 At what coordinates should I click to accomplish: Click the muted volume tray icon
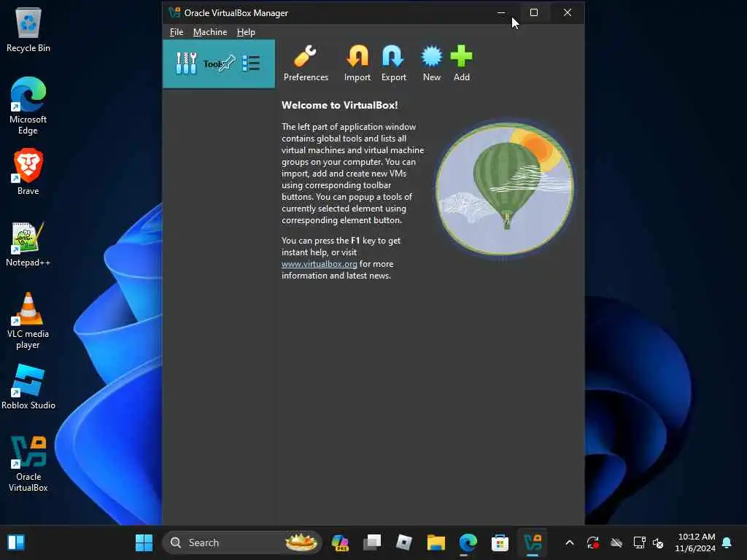point(658,542)
